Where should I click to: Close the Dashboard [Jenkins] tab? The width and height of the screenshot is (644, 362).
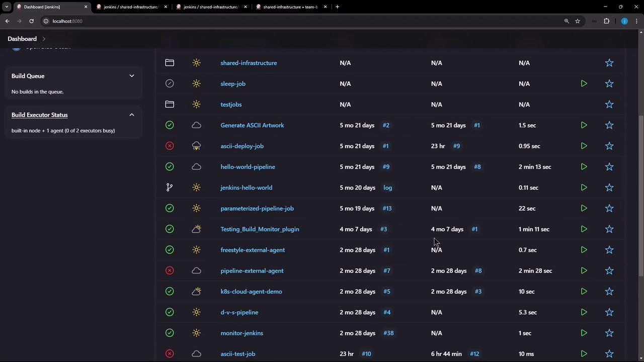point(86,7)
